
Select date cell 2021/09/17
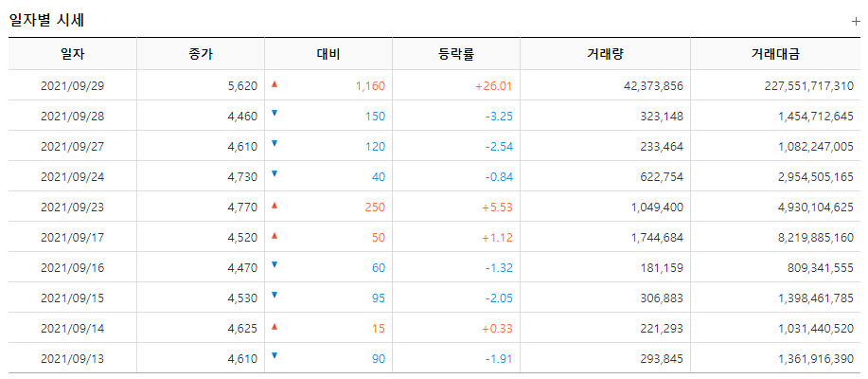tap(73, 238)
